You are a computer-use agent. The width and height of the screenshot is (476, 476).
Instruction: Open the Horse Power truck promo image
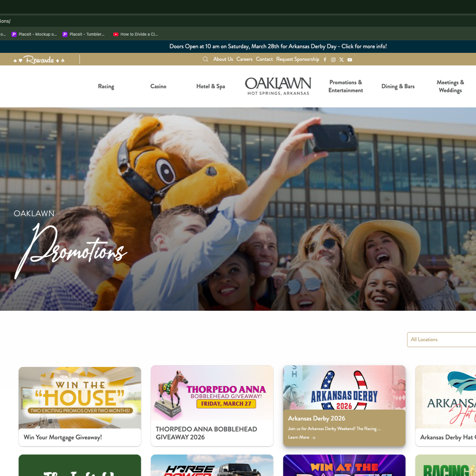coord(212,466)
